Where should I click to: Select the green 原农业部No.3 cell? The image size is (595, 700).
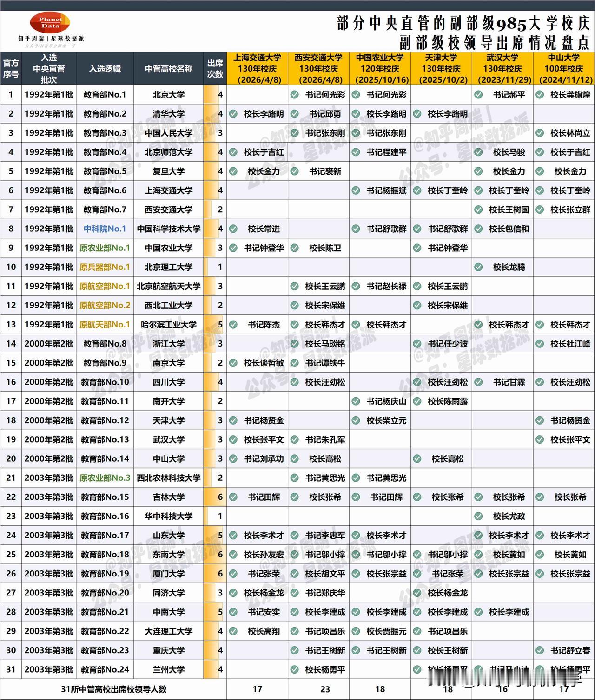[x=105, y=478]
